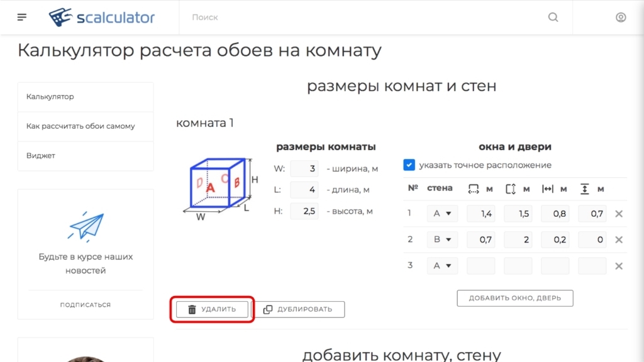Click the search magnifier icon
644x362 pixels.
[x=553, y=17]
